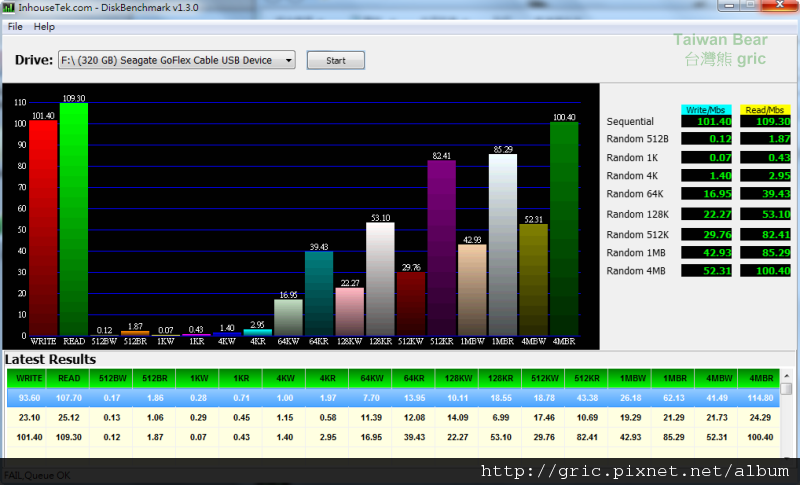The image size is (800, 485).
Task: Click the cyan Write/Mbs header label
Action: click(706, 109)
